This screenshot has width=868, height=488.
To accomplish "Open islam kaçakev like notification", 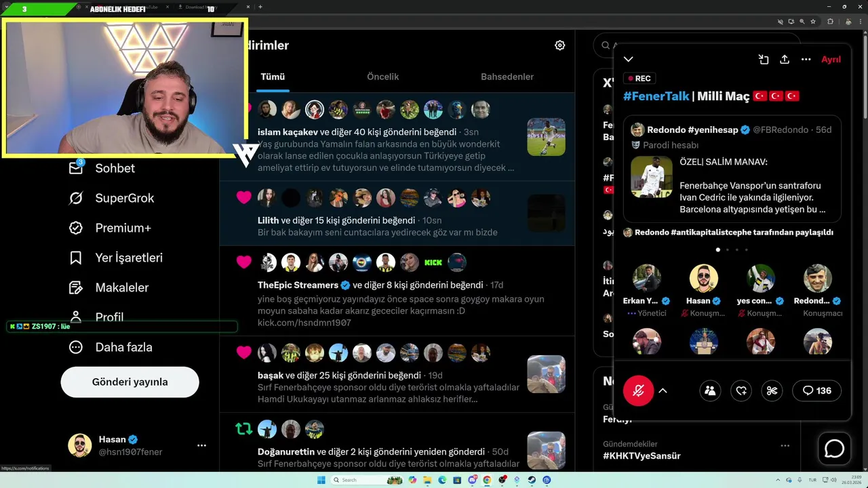I will click(x=397, y=137).
